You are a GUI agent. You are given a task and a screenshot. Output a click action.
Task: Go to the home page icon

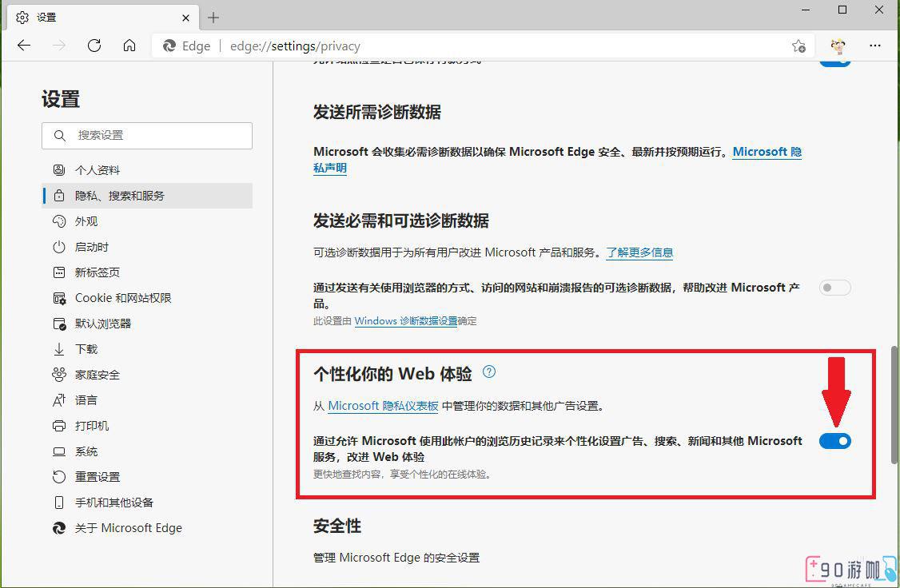point(129,46)
